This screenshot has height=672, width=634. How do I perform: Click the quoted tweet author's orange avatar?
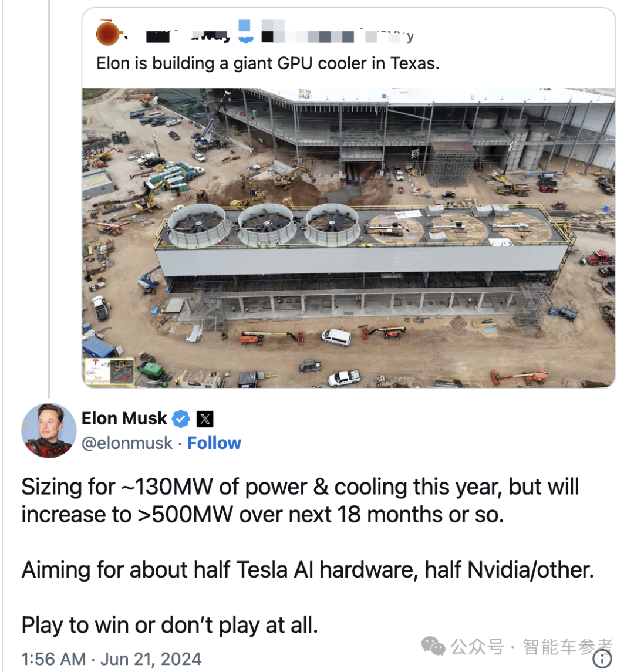(109, 33)
